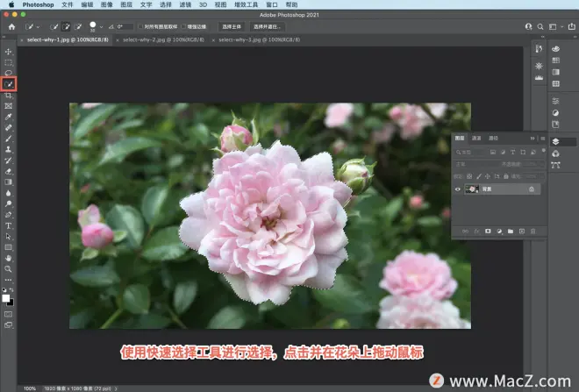
Task: Click the 选择并遮住 button
Action: pyautogui.click(x=267, y=26)
